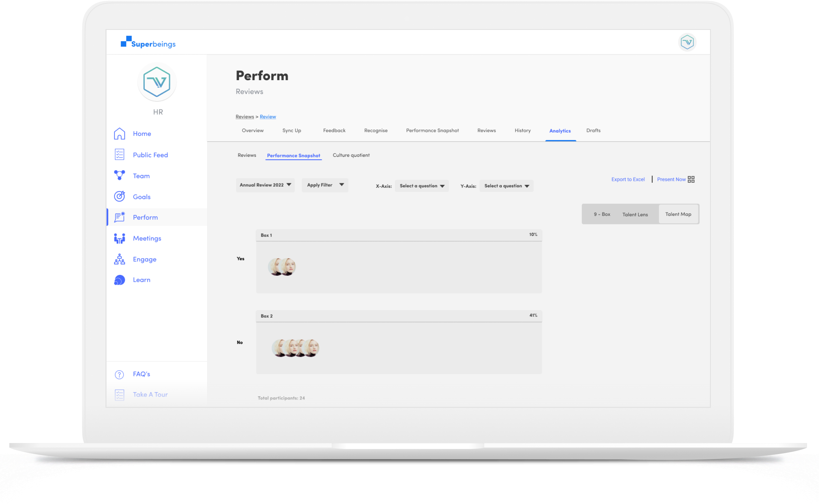Click the Learn sidebar icon
The image size is (819, 504).
[x=119, y=280]
